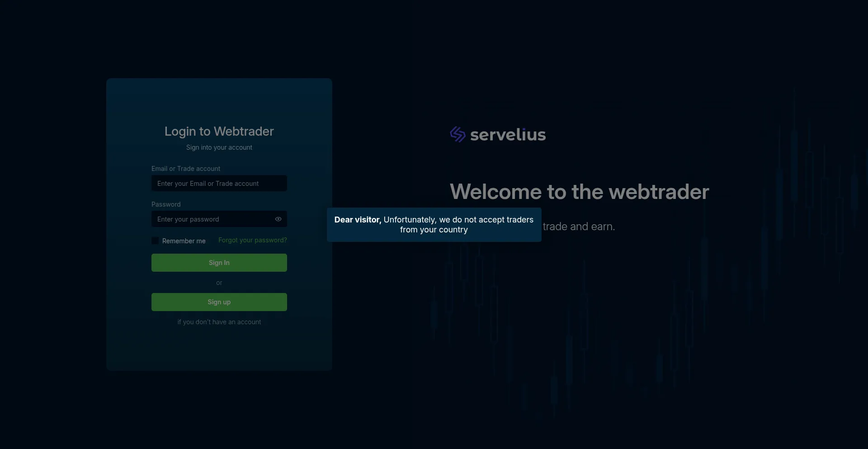
Task: Click the servelius wordmark text
Action: click(x=508, y=135)
